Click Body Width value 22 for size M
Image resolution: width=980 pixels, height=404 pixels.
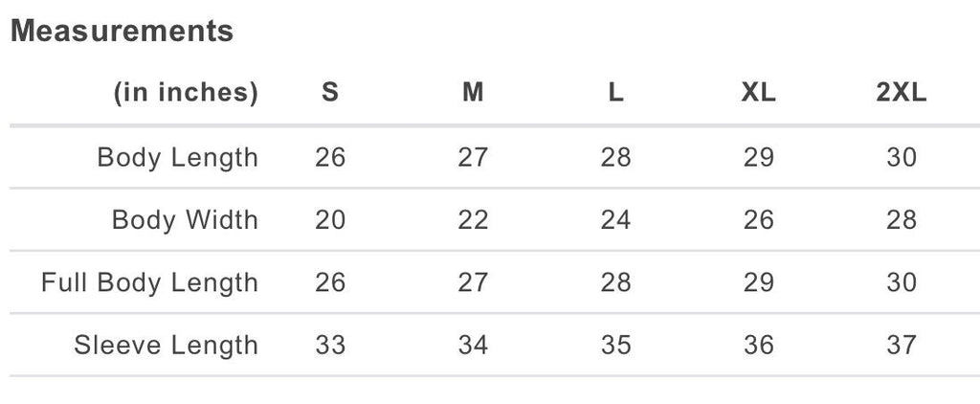click(473, 220)
